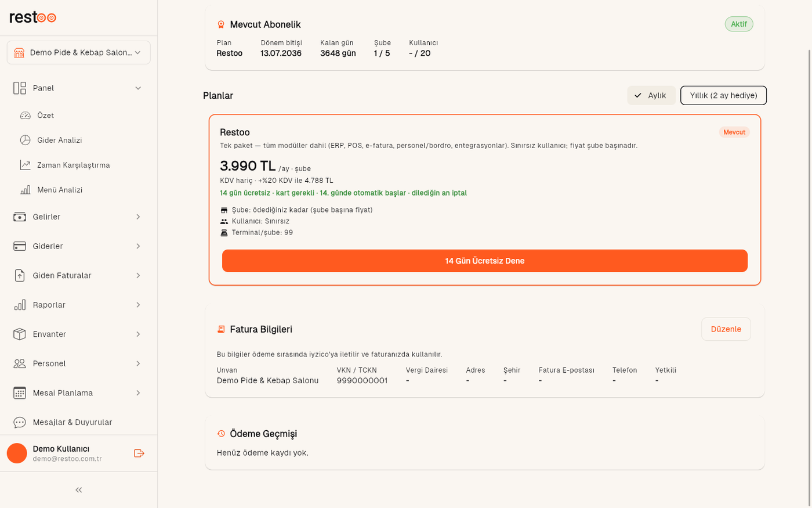This screenshot has width=812, height=508.
Task: Click the logout icon beside Demo Kullanıcı
Action: [x=139, y=453]
